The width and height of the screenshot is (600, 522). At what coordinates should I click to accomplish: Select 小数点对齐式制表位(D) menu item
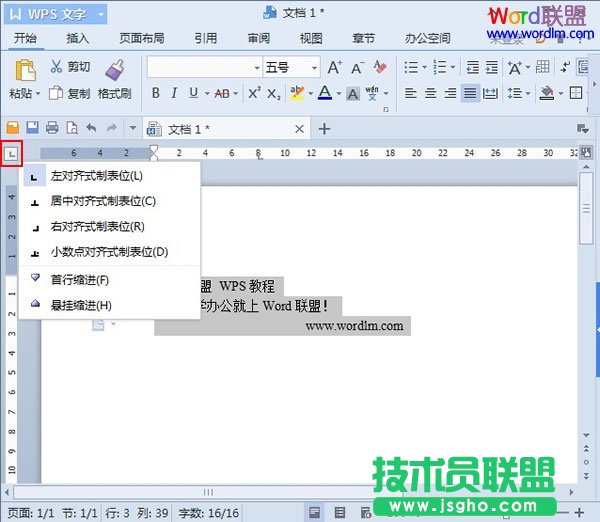pos(111,252)
